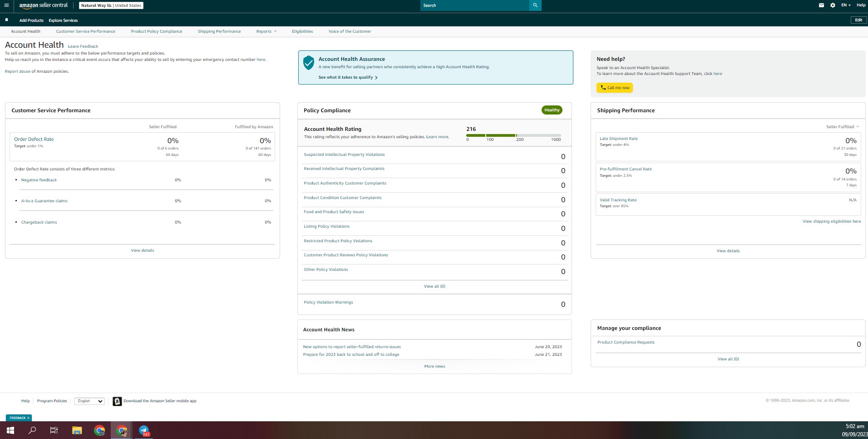Click the Learn more rating link
The height and width of the screenshot is (439, 868).
[x=437, y=137]
